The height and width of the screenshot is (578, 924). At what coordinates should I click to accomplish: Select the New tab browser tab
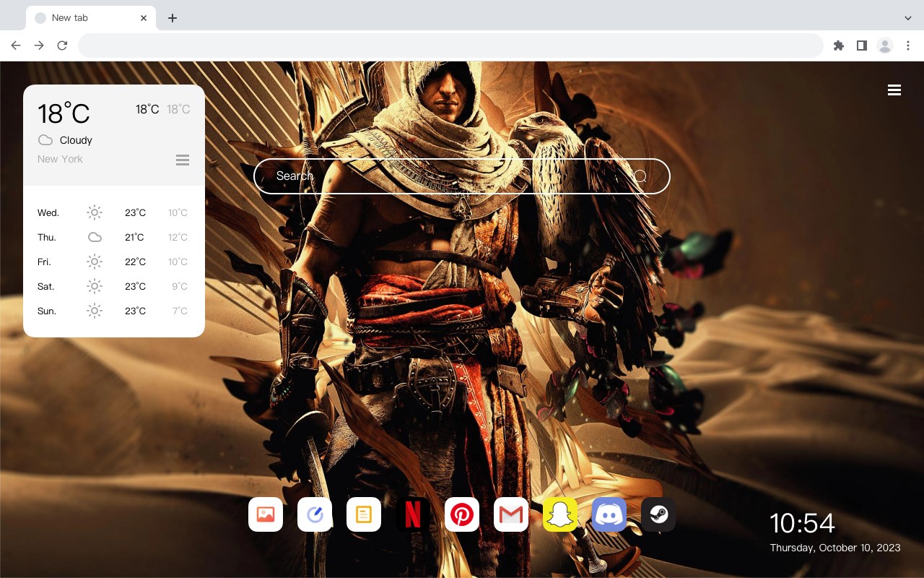[x=91, y=18]
